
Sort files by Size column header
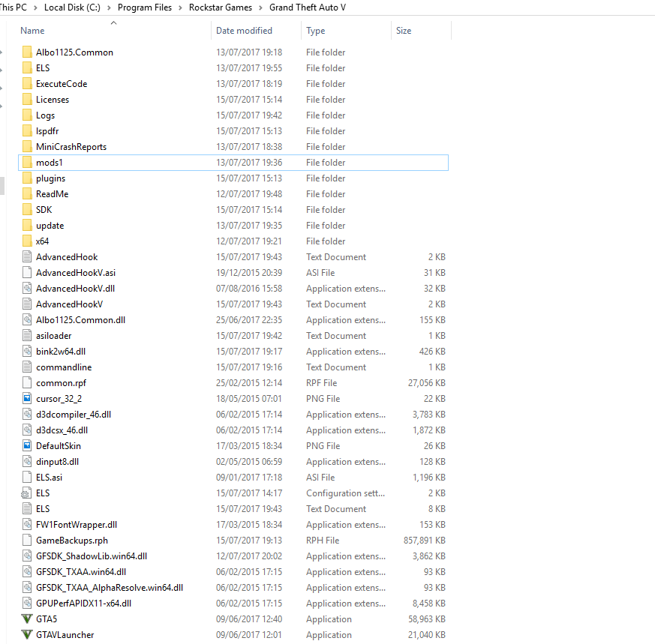(x=404, y=31)
